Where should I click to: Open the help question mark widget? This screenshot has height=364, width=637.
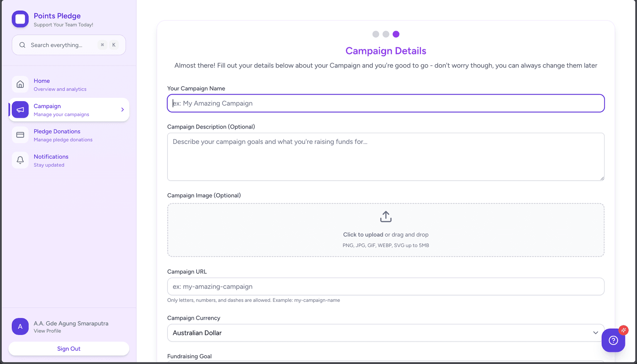coord(613,340)
